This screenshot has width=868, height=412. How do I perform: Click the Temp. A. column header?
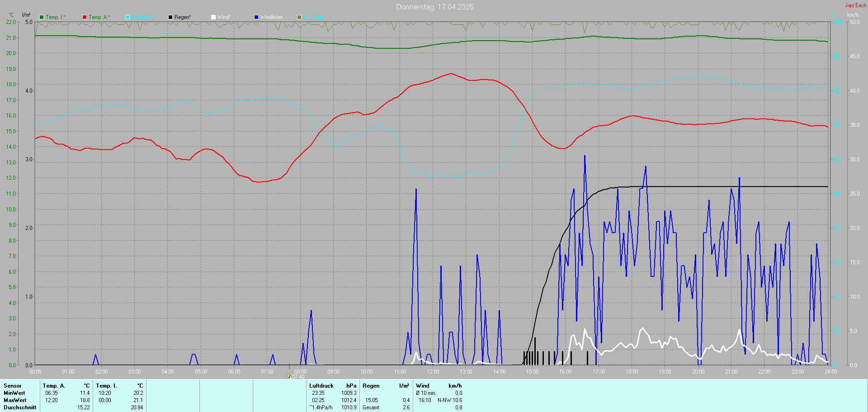[x=54, y=386]
